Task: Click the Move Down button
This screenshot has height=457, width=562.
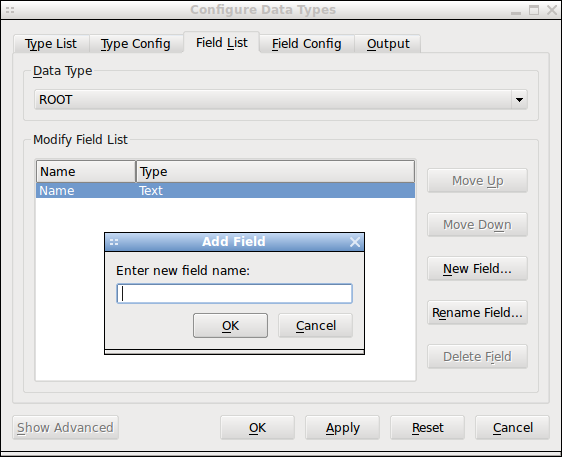Action: (x=477, y=225)
